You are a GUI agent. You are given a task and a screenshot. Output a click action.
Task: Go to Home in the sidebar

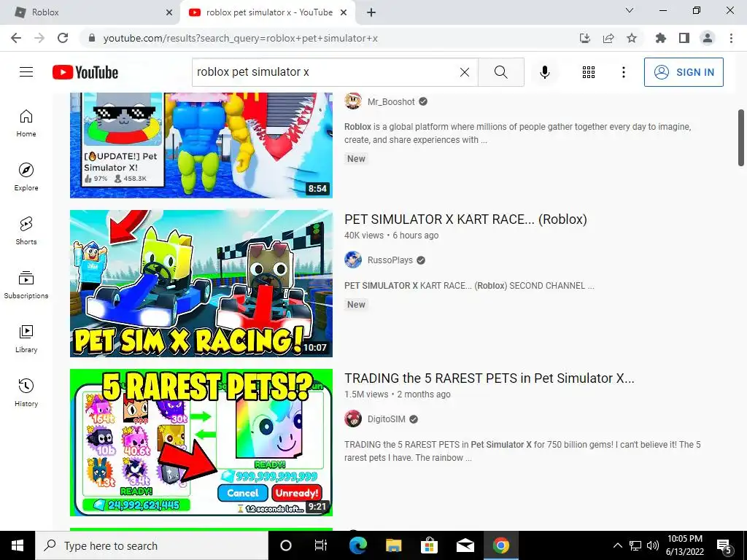coord(26,123)
